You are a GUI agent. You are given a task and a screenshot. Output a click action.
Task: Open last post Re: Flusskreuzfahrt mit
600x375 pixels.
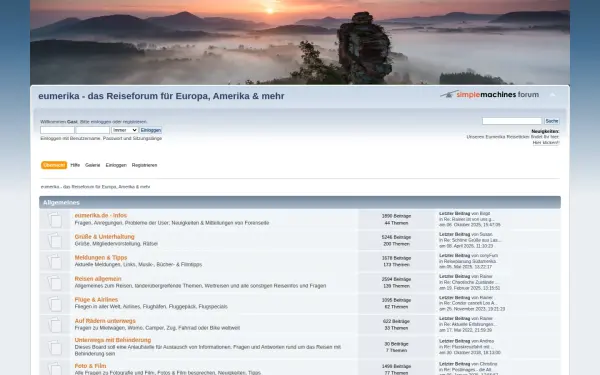click(469, 347)
